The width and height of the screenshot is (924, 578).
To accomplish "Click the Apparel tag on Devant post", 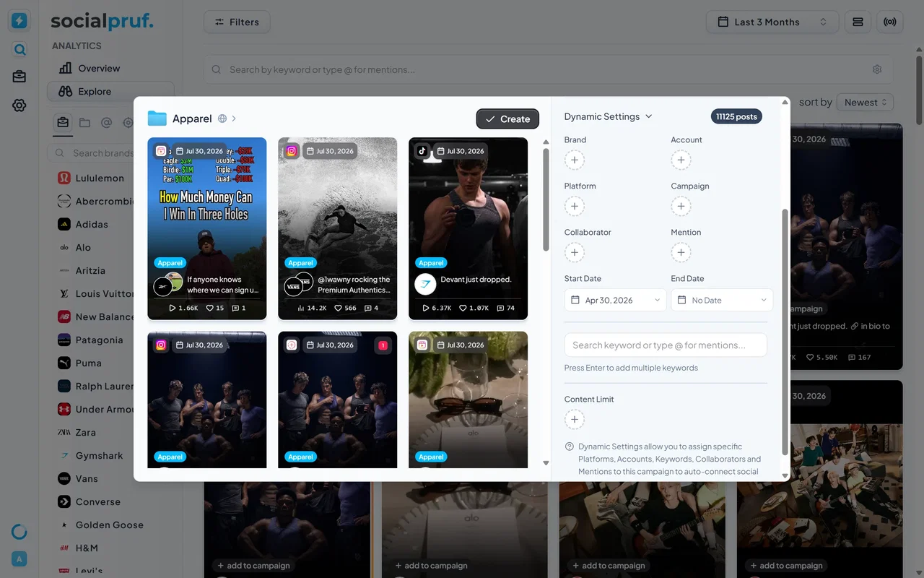I will 431,263.
